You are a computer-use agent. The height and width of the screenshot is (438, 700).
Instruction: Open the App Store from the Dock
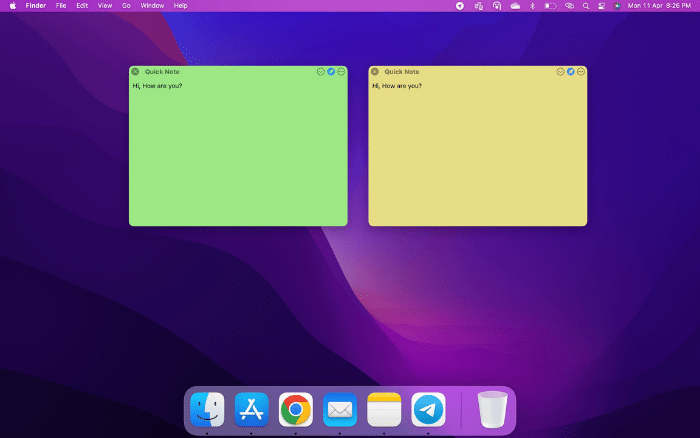(252, 409)
